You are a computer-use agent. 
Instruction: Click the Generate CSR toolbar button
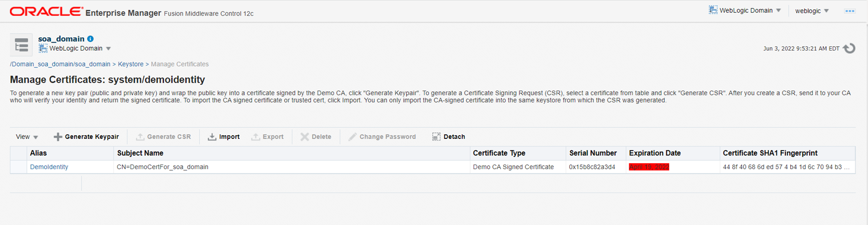(x=163, y=137)
